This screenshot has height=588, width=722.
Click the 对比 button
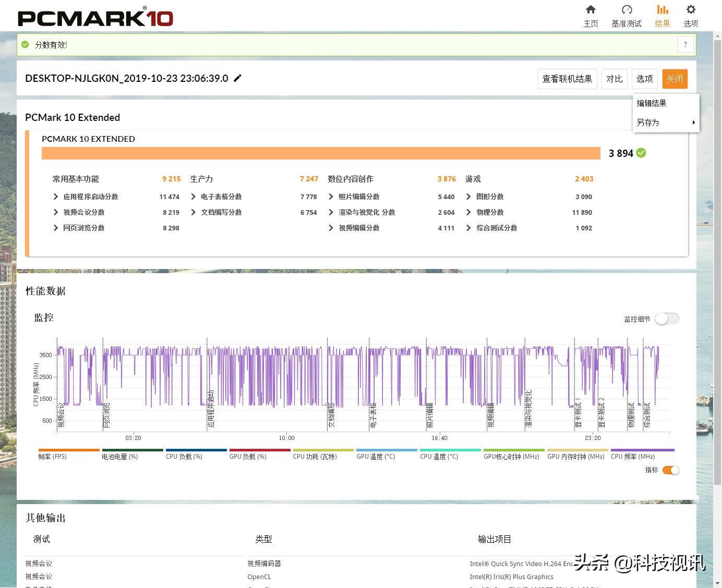614,79
